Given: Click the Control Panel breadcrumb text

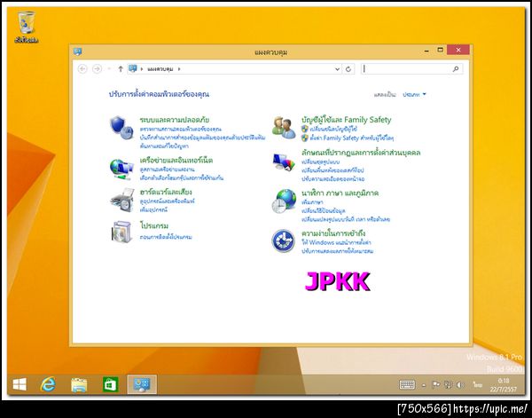Looking at the screenshot, I should (x=160, y=69).
